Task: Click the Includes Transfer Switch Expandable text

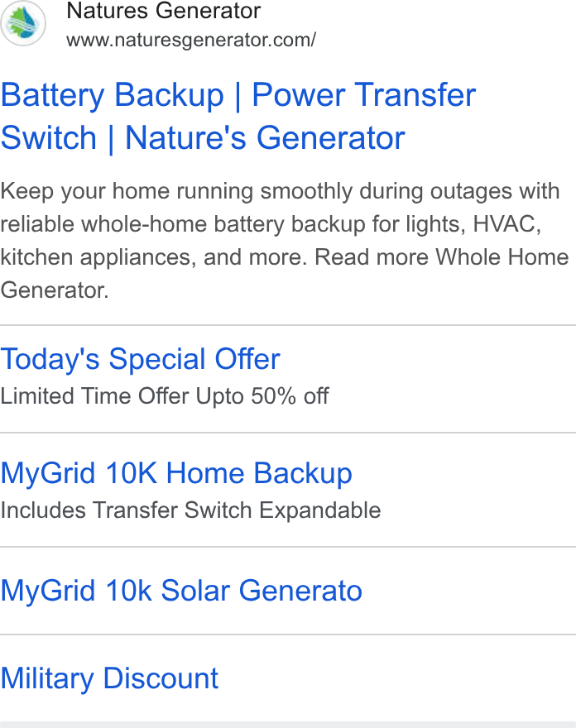Action: (190, 510)
